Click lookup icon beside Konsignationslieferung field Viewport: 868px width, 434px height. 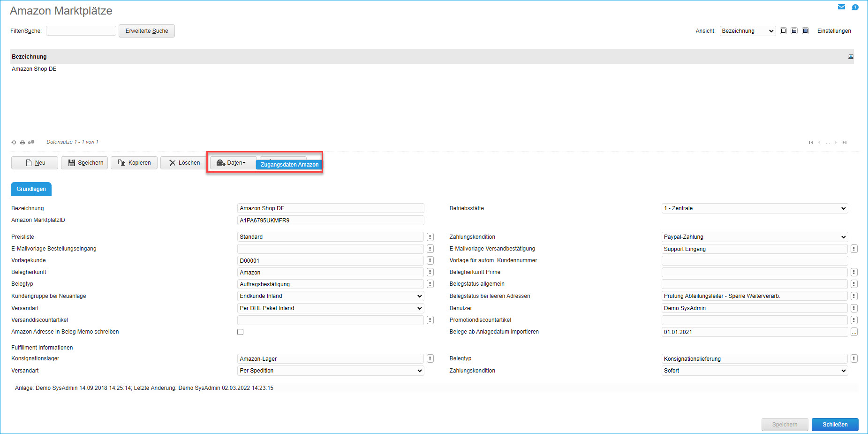point(854,358)
